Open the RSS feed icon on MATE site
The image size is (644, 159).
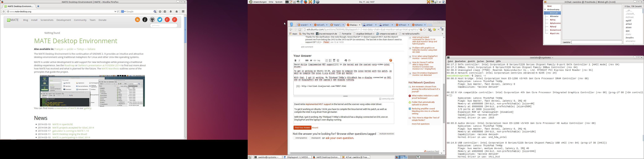pos(137,20)
